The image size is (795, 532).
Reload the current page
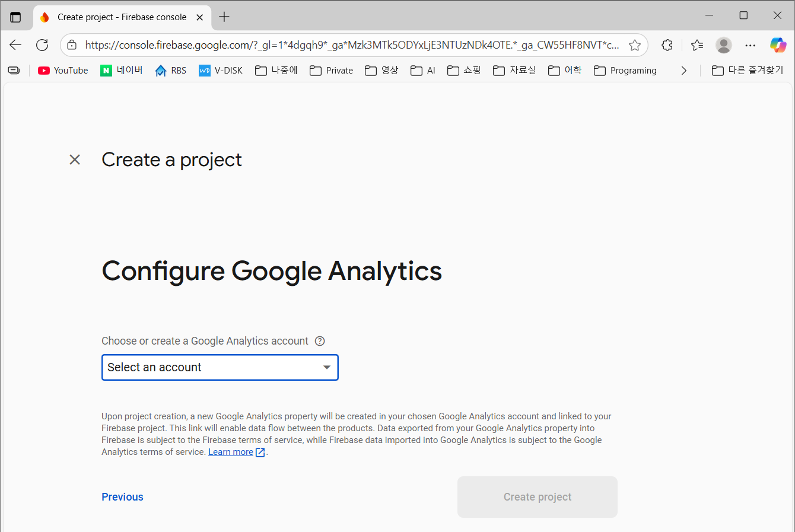pos(42,45)
